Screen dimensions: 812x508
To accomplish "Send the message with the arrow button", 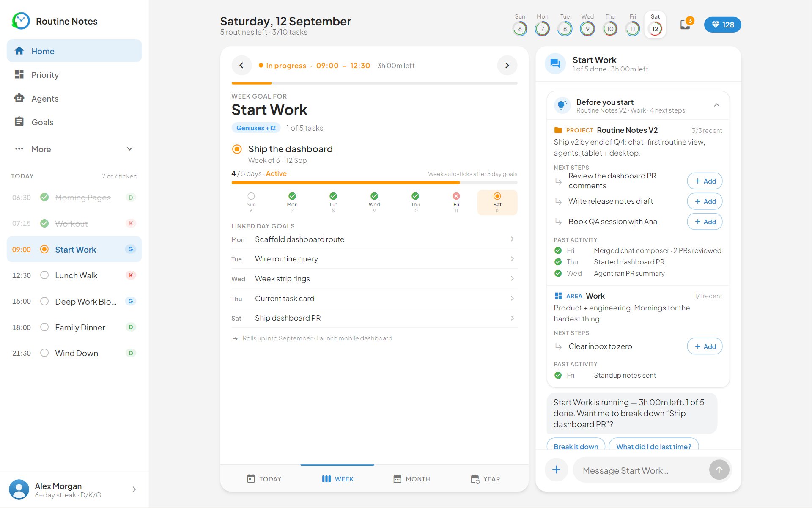I will [719, 470].
